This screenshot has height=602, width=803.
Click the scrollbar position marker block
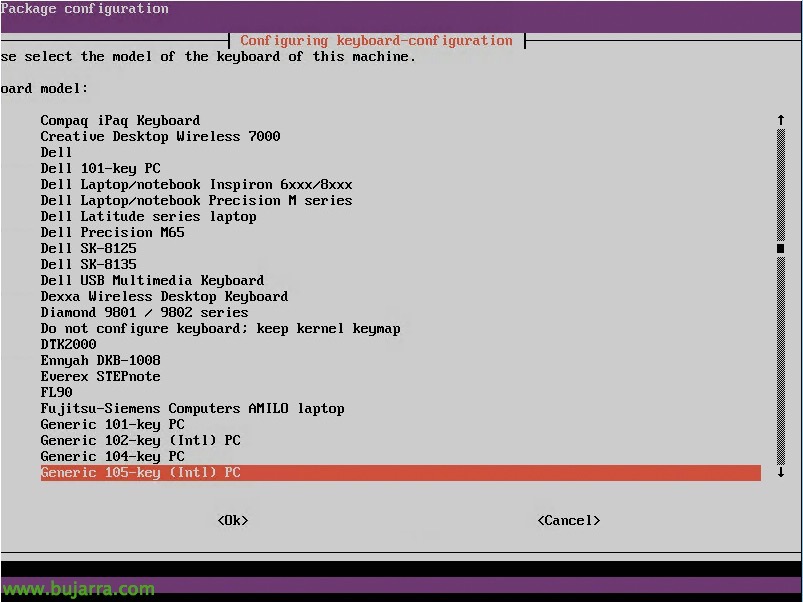tap(780, 248)
